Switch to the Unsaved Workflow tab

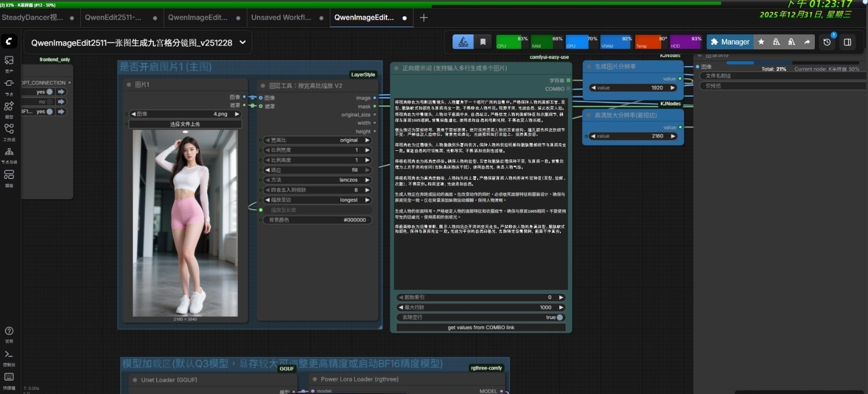point(281,17)
